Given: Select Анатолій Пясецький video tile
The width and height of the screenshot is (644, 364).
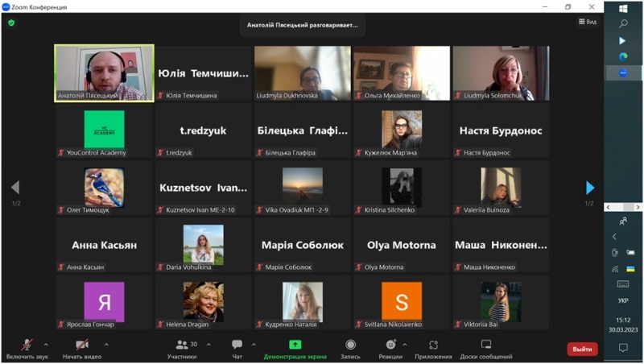Looking at the screenshot, I should 105,73.
